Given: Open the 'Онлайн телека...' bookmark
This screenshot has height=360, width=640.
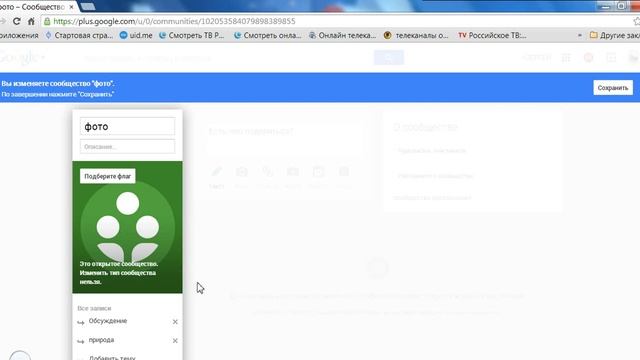Looking at the screenshot, I should [x=342, y=36].
